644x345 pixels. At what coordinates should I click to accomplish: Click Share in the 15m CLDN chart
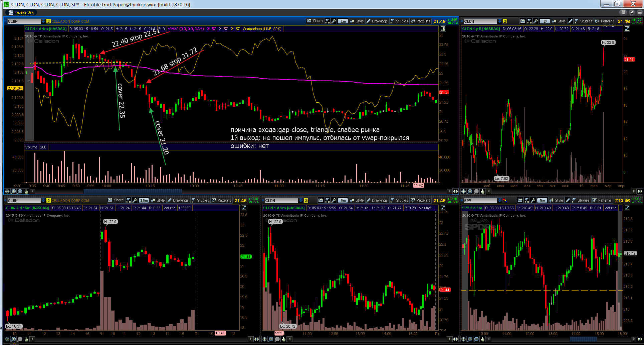point(116,200)
